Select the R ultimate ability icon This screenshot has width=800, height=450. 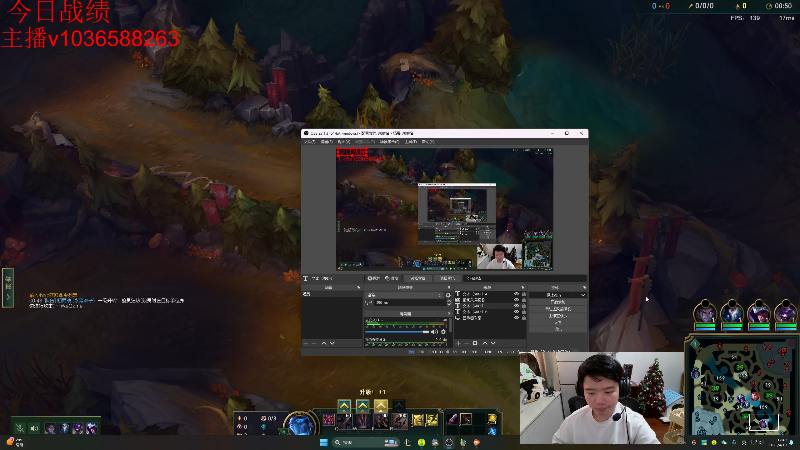pos(399,421)
